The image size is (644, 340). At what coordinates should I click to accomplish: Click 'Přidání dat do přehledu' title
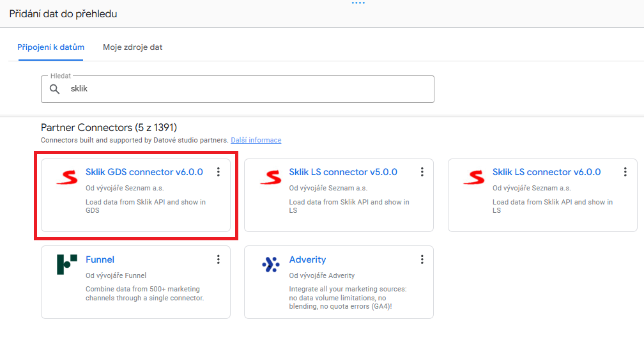coord(63,14)
